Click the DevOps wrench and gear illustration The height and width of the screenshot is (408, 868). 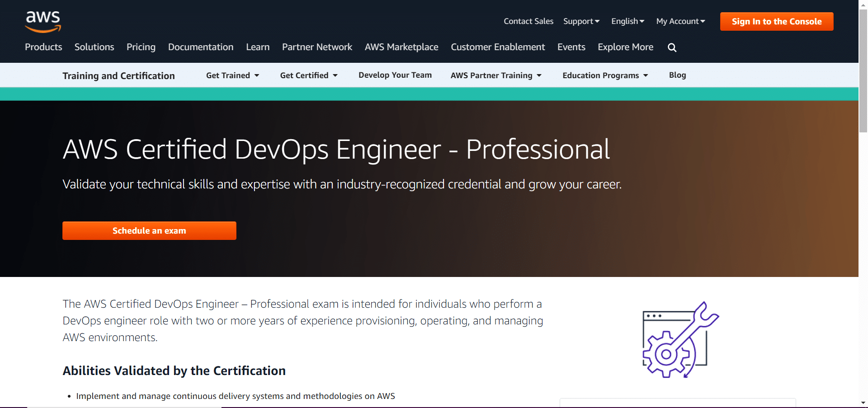680,340
